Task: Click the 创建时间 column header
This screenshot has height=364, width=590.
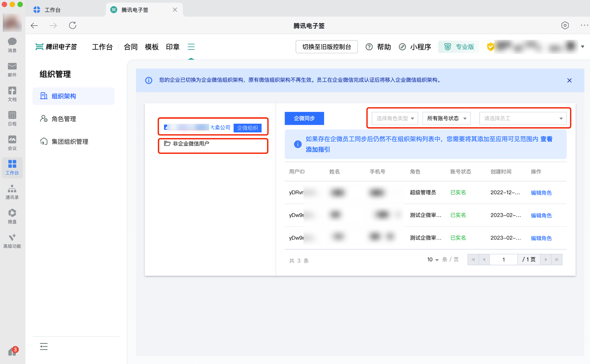Action: (x=501, y=171)
